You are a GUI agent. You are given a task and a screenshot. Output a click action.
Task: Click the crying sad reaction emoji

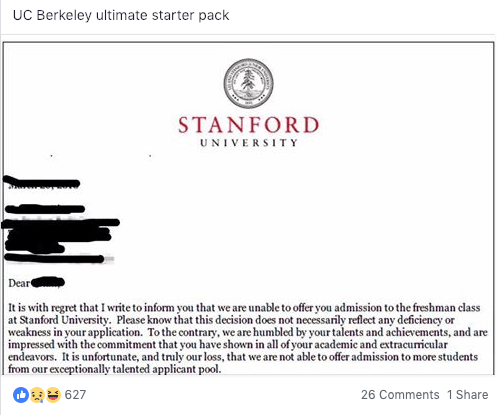tap(37, 395)
